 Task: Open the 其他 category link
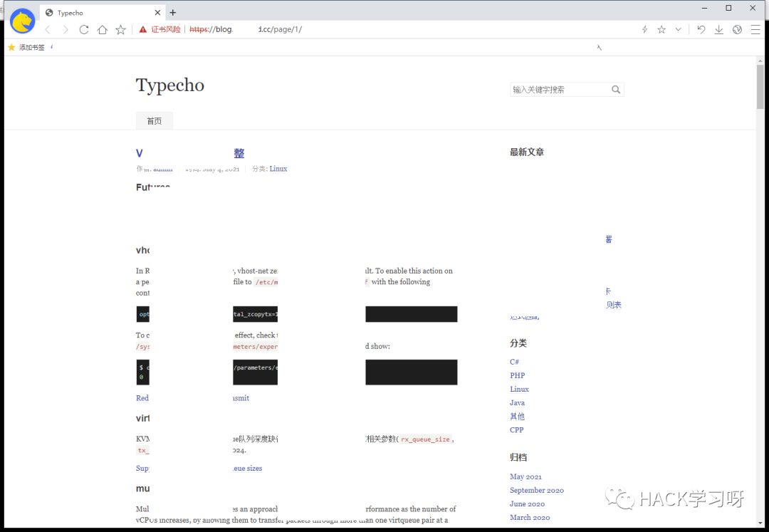tap(518, 417)
